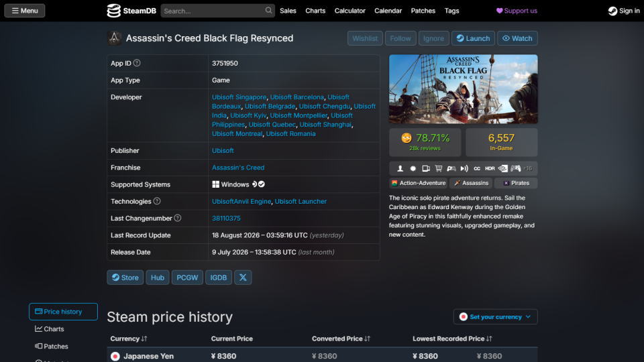Screen dimensions: 644x362
Task: Click the Black Flag Resynced header image
Action: (x=463, y=88)
